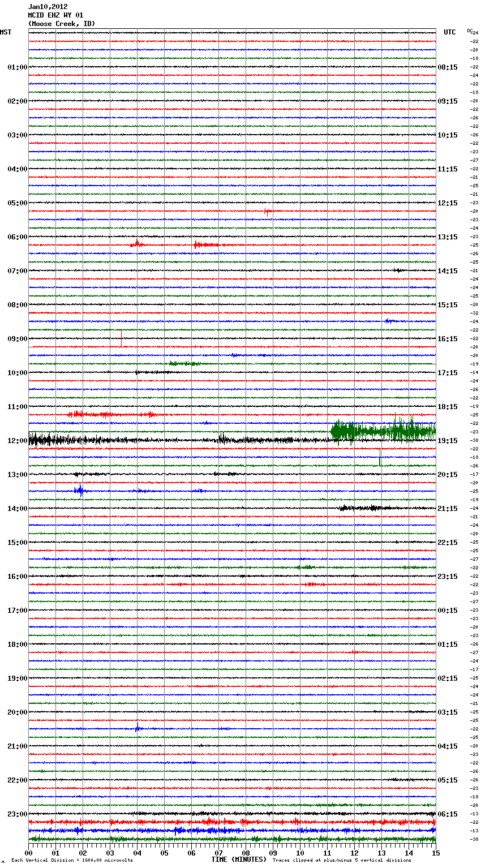Select the 22:00 MST time label
Screen dimensions: 481x868
[x=17, y=780]
